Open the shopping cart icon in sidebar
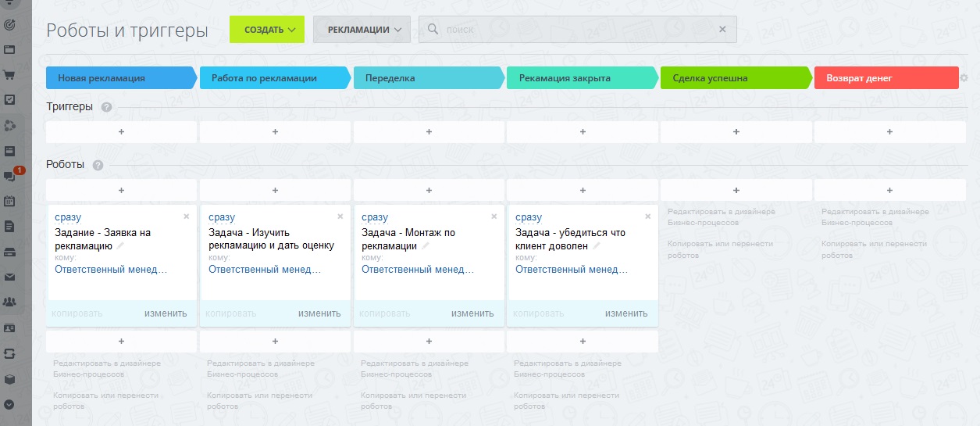The width and height of the screenshot is (980, 426). (9, 75)
